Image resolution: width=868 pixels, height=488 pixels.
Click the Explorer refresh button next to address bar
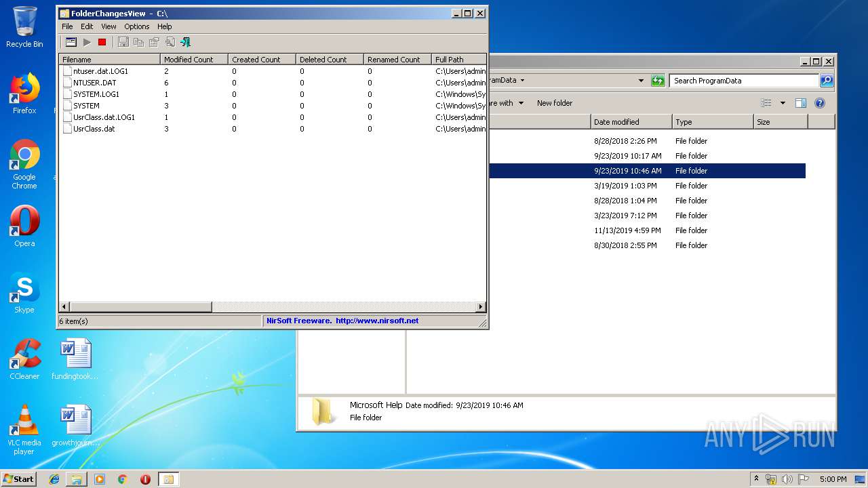click(658, 81)
